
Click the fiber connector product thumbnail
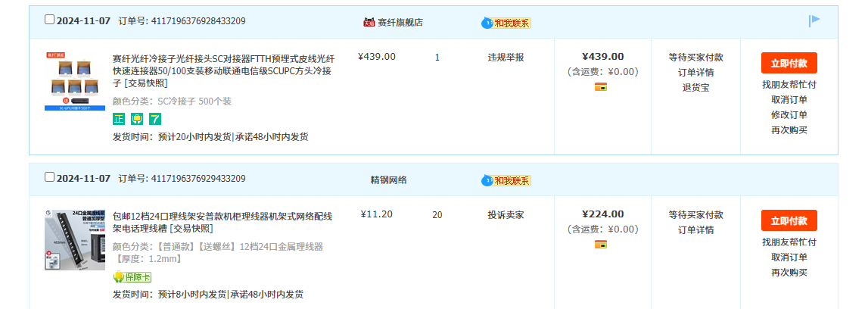75,81
